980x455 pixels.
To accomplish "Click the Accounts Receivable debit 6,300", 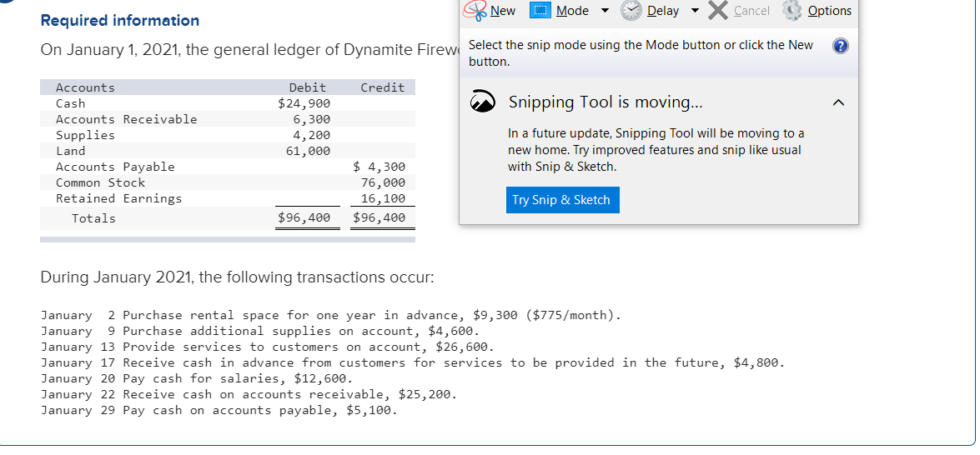I will (312, 119).
